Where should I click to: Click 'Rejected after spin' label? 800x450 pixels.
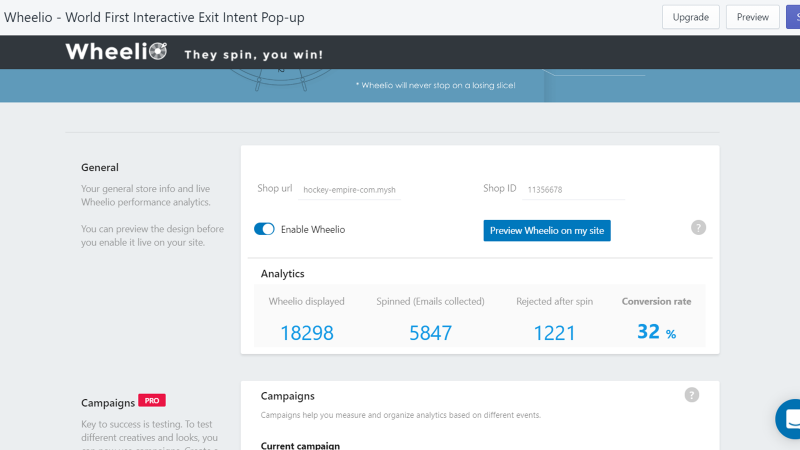[x=555, y=302]
